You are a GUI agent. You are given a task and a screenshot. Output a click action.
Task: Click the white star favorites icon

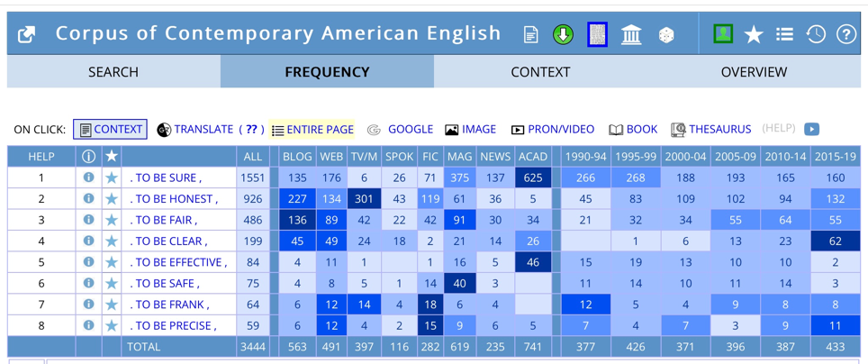tap(754, 35)
